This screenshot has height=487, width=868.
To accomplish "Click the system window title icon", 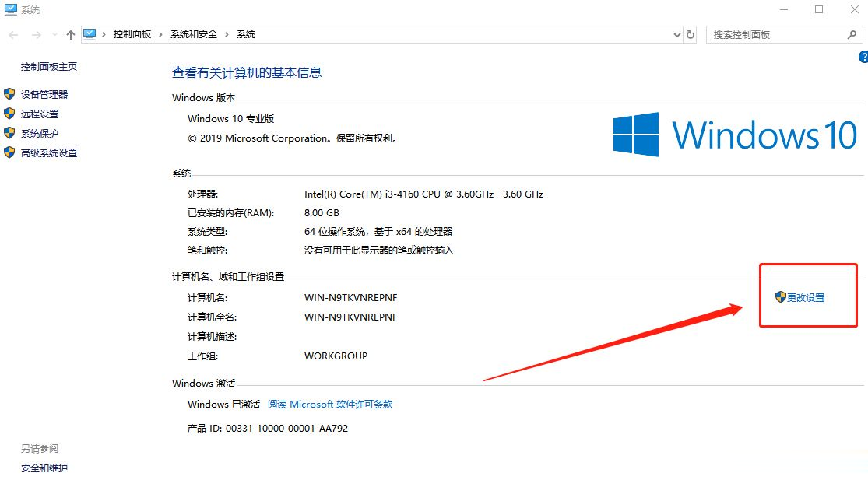I will click(11, 9).
